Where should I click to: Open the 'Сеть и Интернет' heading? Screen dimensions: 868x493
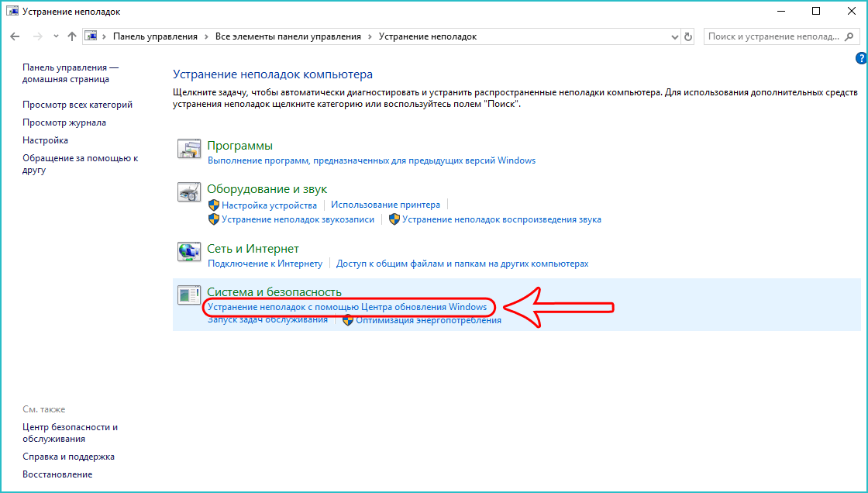tap(253, 249)
